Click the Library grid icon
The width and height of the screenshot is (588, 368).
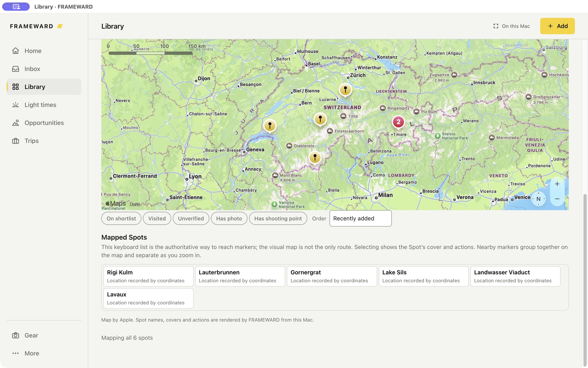(16, 87)
